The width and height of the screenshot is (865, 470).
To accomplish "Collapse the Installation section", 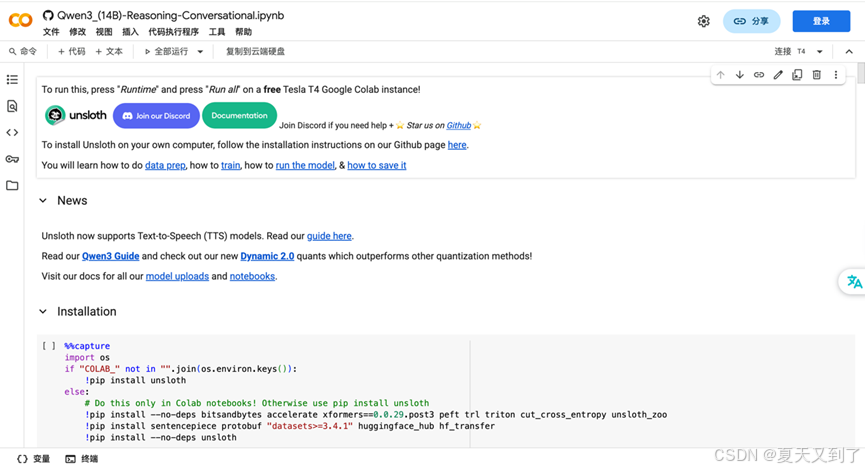I will click(x=43, y=311).
